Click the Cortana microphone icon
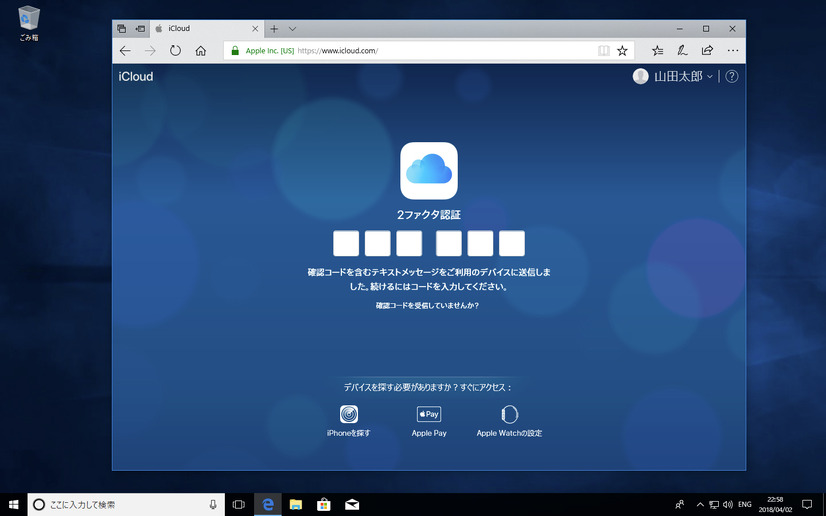826x516 pixels. [x=213, y=504]
